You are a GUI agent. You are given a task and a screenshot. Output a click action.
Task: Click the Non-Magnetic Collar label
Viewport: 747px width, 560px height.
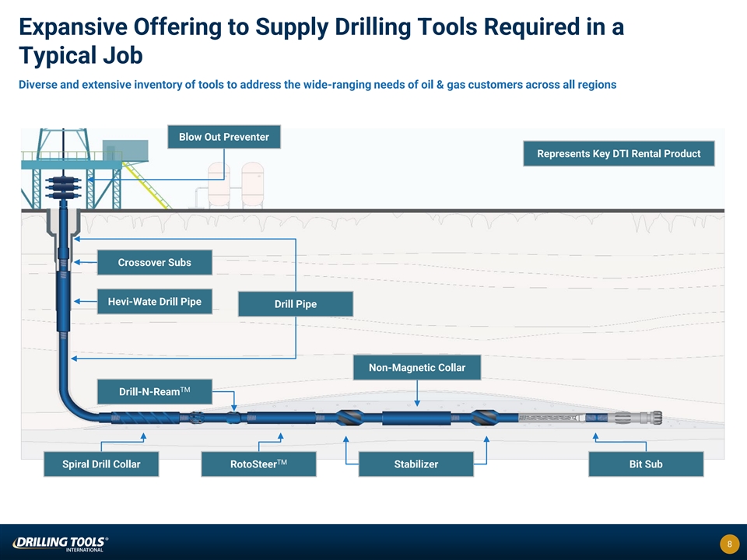pyautogui.click(x=417, y=368)
